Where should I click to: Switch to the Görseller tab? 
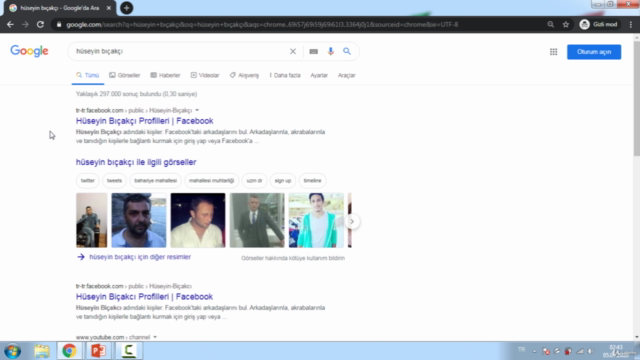pyautogui.click(x=124, y=76)
